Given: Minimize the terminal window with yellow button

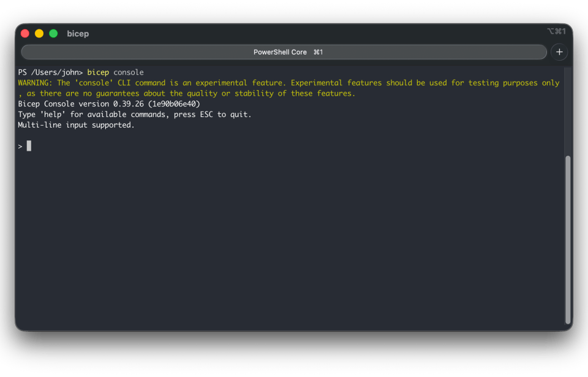Looking at the screenshot, I should [39, 34].
